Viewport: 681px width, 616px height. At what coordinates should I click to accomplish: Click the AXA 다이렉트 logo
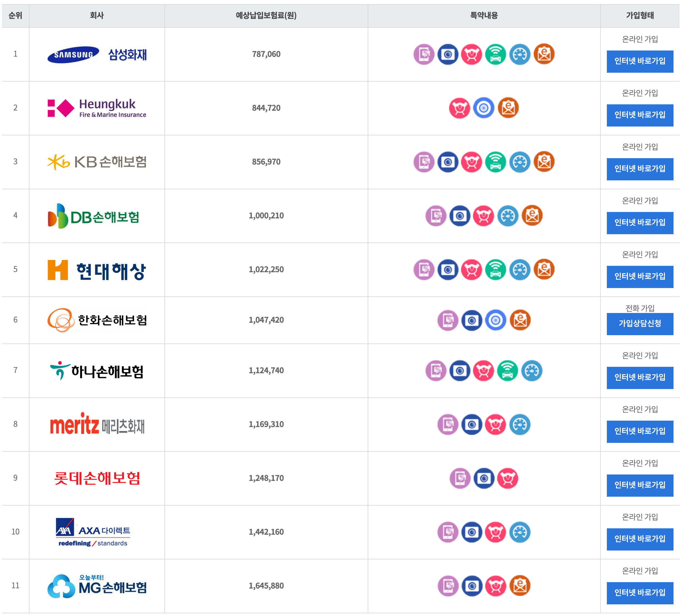pyautogui.click(x=93, y=532)
